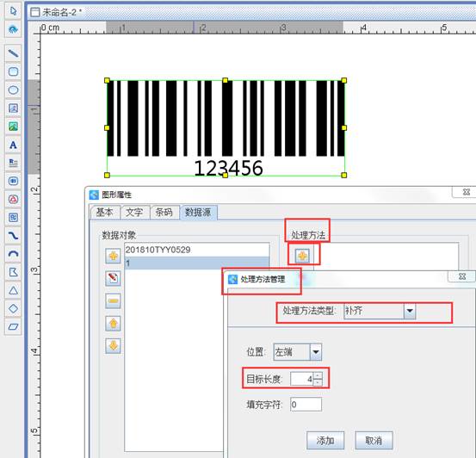Click the remove data object minus icon
The image size is (476, 458).
click(114, 301)
